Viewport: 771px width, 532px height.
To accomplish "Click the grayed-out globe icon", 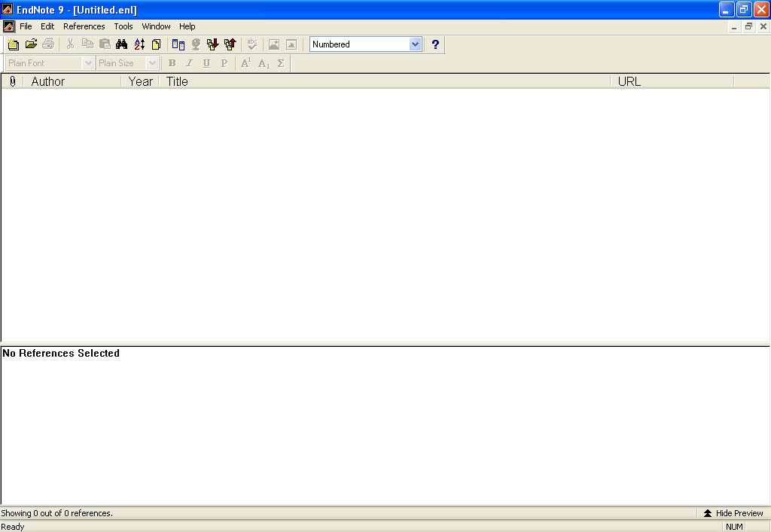I will pyautogui.click(x=196, y=44).
